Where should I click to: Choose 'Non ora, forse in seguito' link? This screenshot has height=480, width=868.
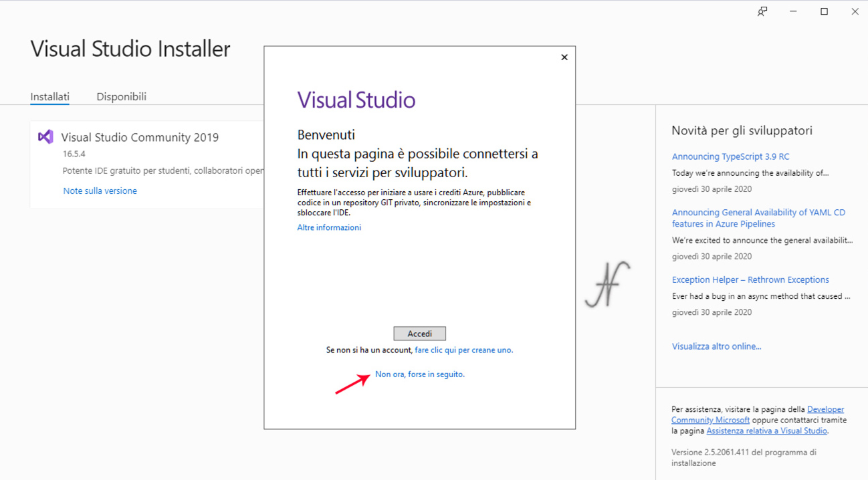pos(420,374)
